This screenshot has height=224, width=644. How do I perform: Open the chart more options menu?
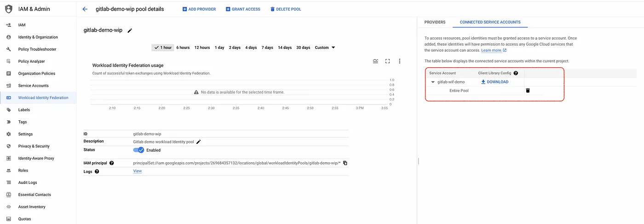pos(399,61)
